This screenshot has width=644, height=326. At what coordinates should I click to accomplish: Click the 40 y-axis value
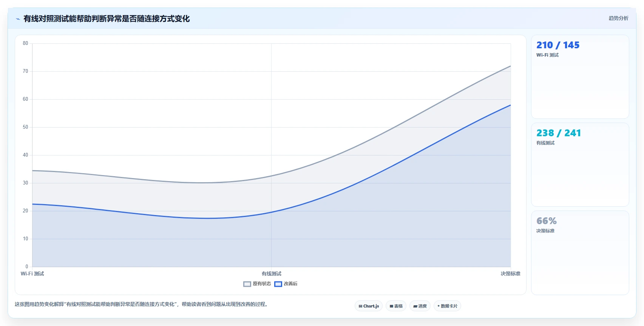tap(25, 155)
